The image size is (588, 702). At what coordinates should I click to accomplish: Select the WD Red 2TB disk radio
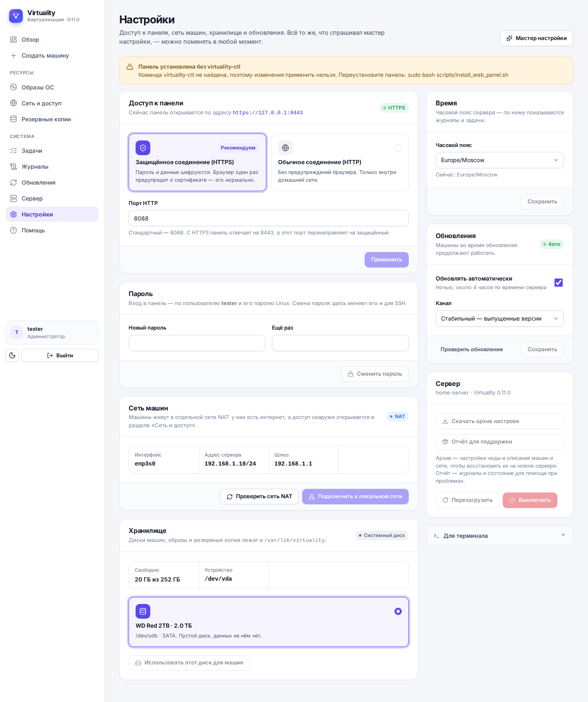click(398, 611)
